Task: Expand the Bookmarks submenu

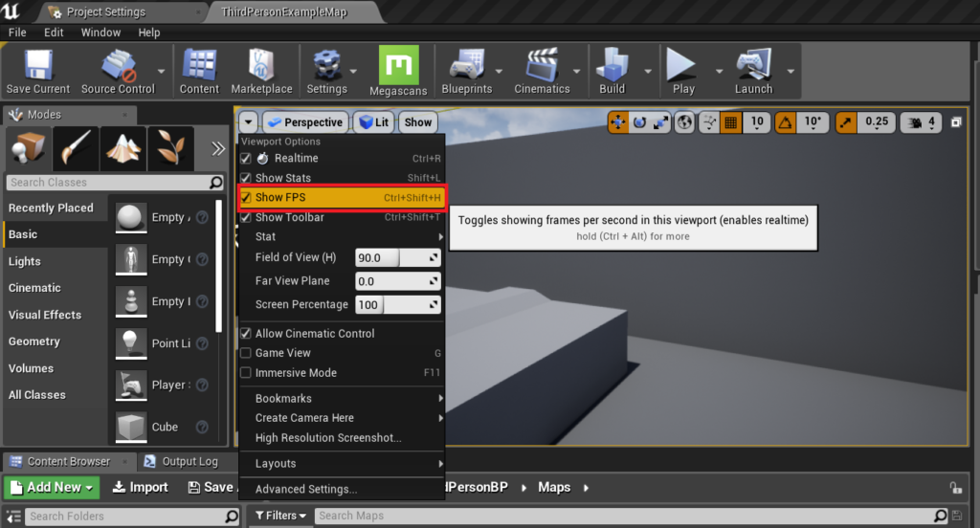Action: click(342, 399)
